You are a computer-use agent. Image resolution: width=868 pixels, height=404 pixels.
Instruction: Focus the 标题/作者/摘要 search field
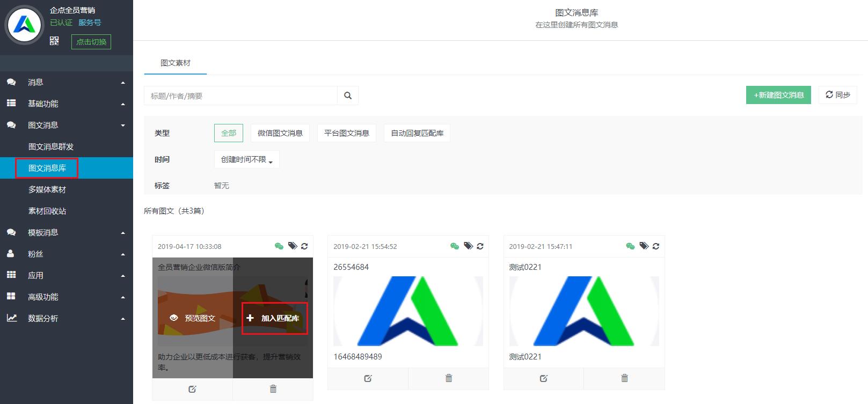click(240, 96)
